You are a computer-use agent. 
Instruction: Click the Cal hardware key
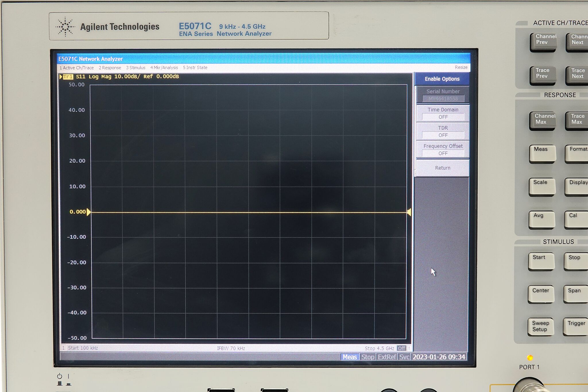[576, 220]
